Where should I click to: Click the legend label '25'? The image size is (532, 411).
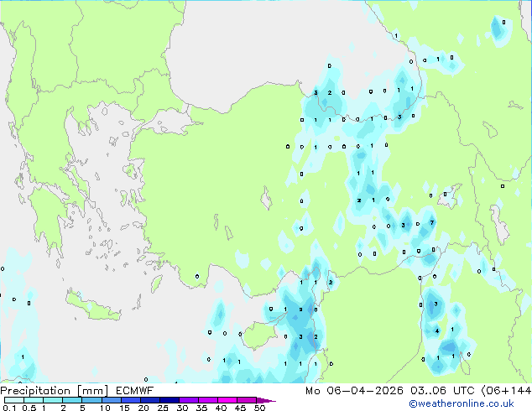coord(163,408)
